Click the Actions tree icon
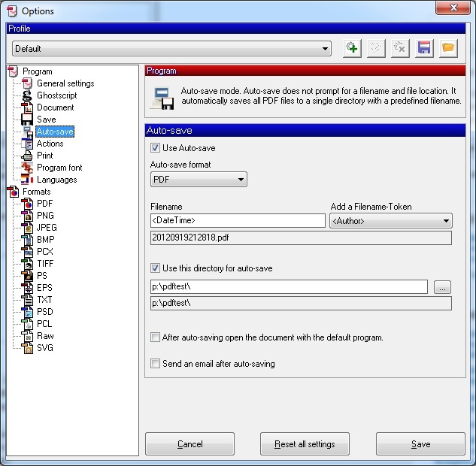This screenshot has height=466, width=476. [x=27, y=144]
